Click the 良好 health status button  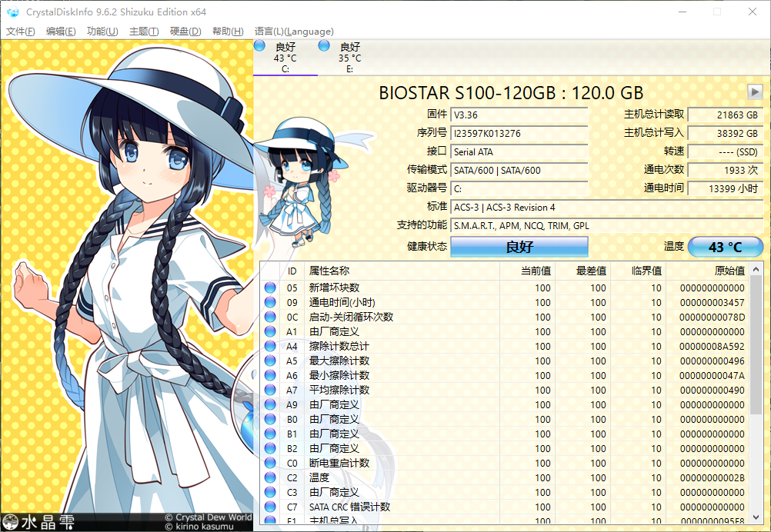pos(519,247)
